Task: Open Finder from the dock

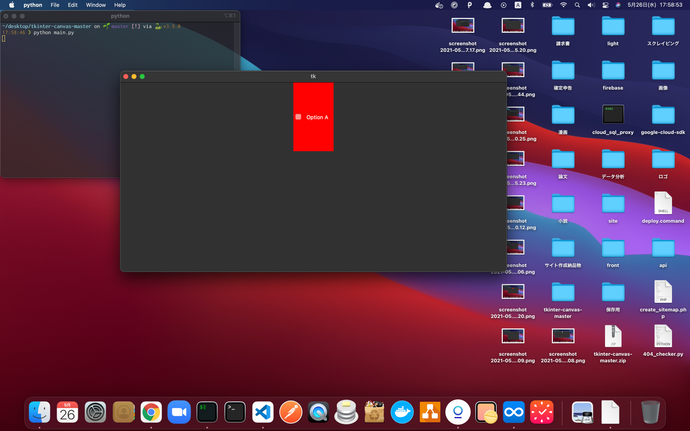Action: pyautogui.click(x=40, y=413)
